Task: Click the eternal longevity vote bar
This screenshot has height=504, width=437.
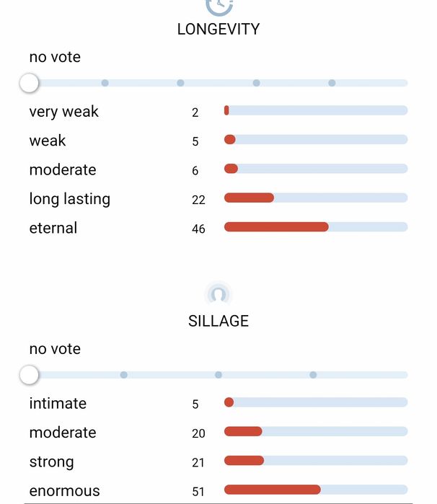Action: [315, 227]
